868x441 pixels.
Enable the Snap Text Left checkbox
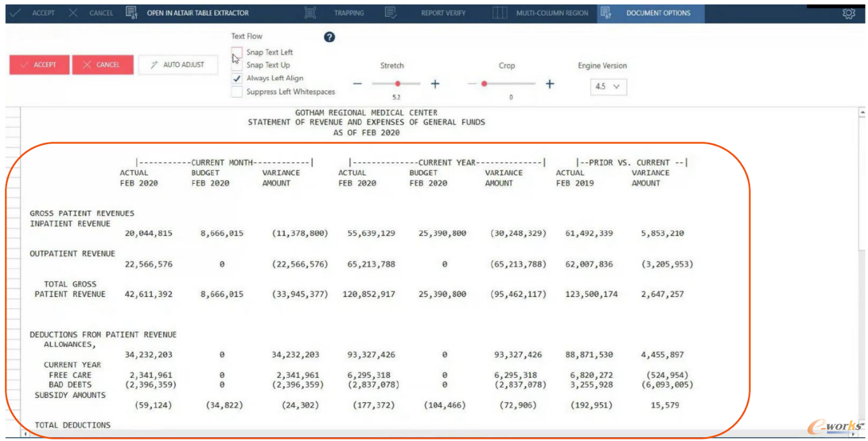click(x=237, y=52)
